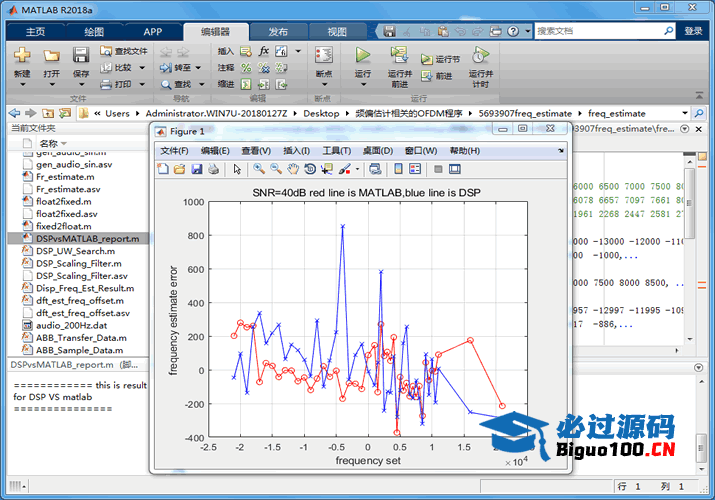The width and height of the screenshot is (715, 500).
Task: Toggle Show Plot Tools icon in Figure 1
Action: click(455, 169)
